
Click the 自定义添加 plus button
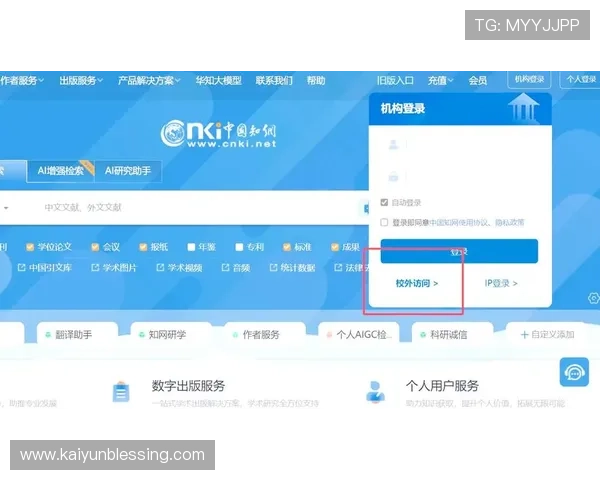(x=547, y=335)
